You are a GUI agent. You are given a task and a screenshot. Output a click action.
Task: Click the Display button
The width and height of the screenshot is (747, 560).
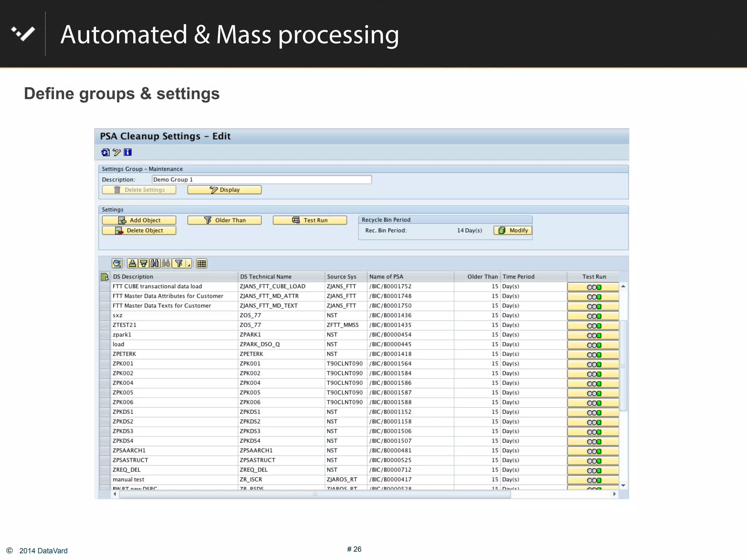coord(224,190)
